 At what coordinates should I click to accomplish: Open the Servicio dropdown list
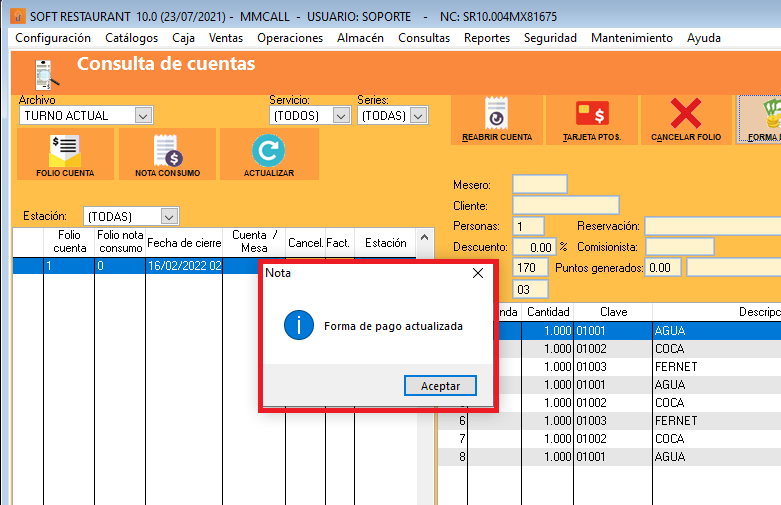pos(341,116)
